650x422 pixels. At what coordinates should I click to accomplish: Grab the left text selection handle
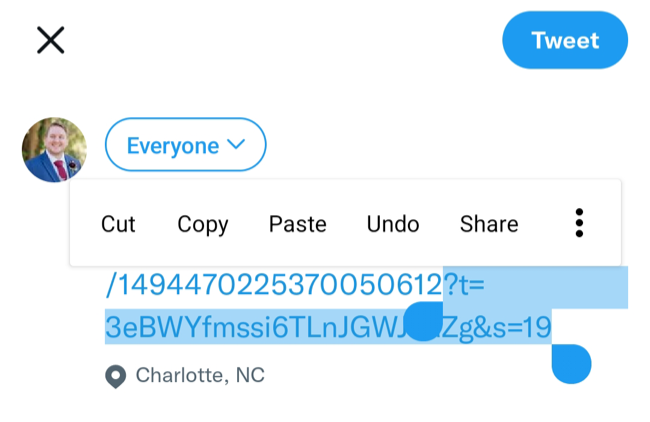(x=424, y=322)
